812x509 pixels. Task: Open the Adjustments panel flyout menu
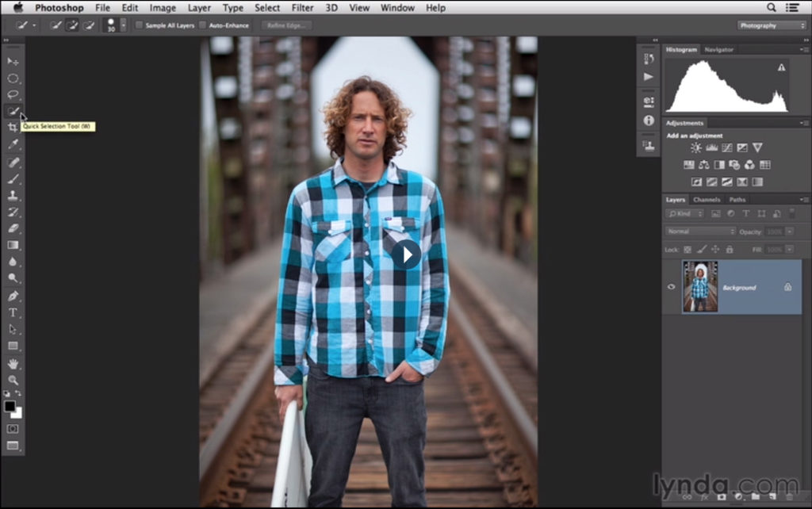tap(804, 123)
